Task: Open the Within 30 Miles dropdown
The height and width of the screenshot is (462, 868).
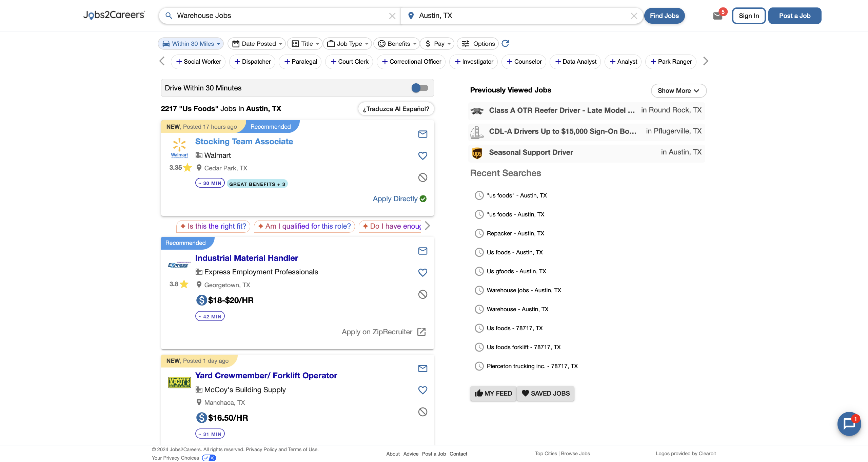Action: 191,44
